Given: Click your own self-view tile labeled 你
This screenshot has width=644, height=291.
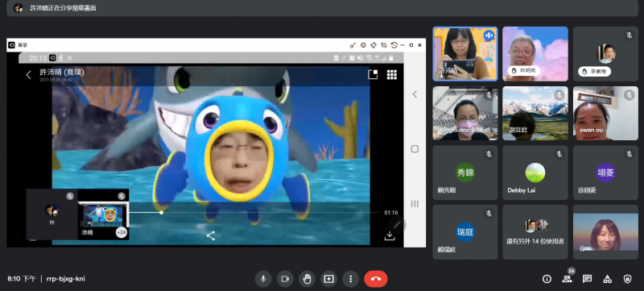Looking at the screenshot, I should [x=52, y=214].
